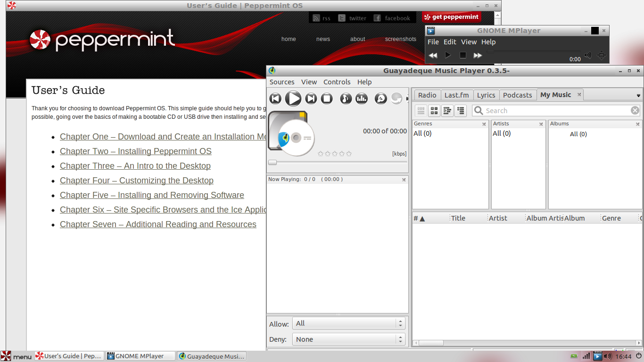Click the get peppermint button
The height and width of the screenshot is (362, 644).
[451, 17]
